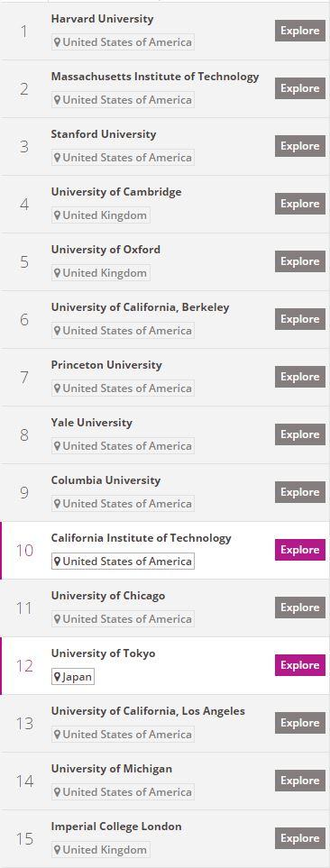The height and width of the screenshot is (868, 330).
Task: Click the location pin icon under Harvard University
Action: pyautogui.click(x=57, y=42)
